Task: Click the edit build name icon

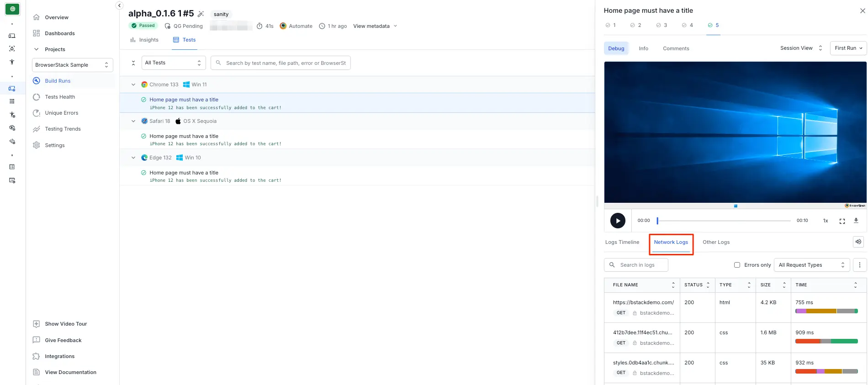Action: 201,14
